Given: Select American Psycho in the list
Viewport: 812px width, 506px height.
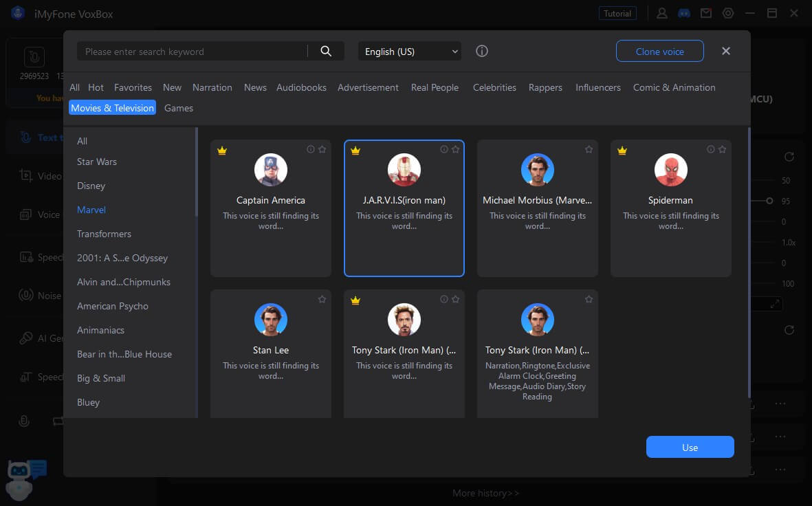Looking at the screenshot, I should click(x=112, y=306).
